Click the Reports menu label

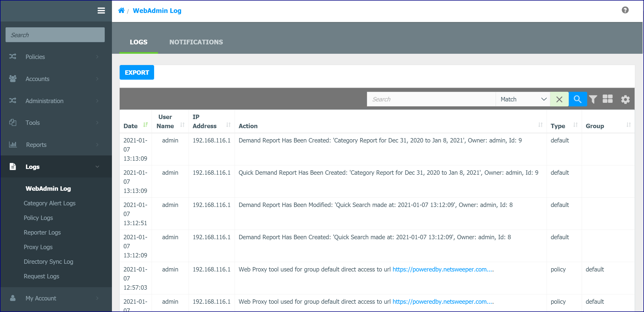[x=36, y=144]
